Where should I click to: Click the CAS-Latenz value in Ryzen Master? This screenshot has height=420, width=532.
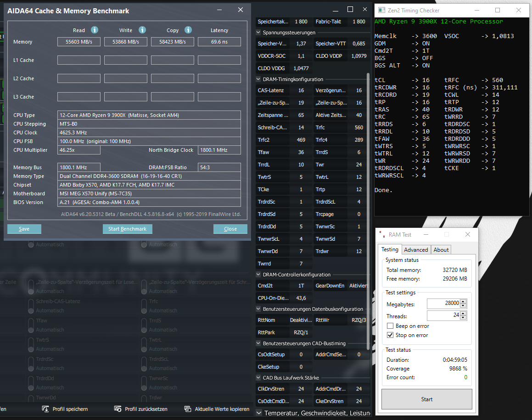(301, 90)
